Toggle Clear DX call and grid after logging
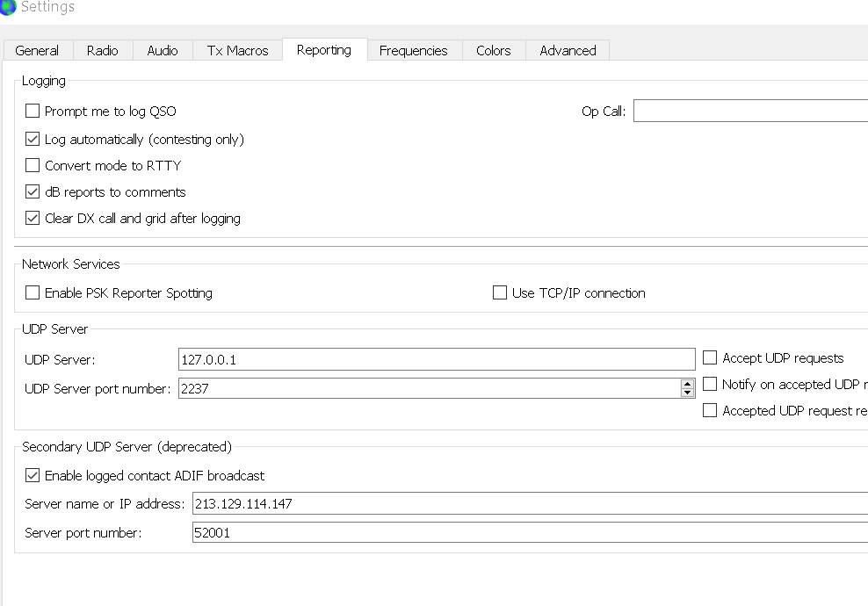 pos(33,218)
